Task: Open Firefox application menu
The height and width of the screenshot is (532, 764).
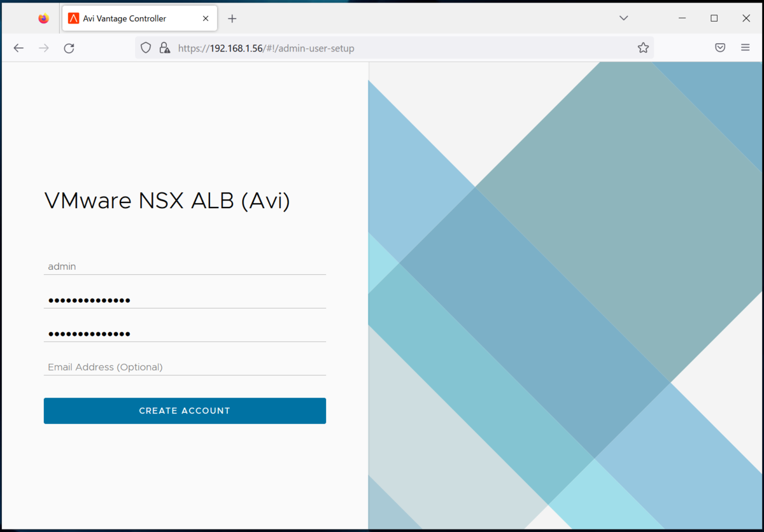Action: [x=746, y=48]
